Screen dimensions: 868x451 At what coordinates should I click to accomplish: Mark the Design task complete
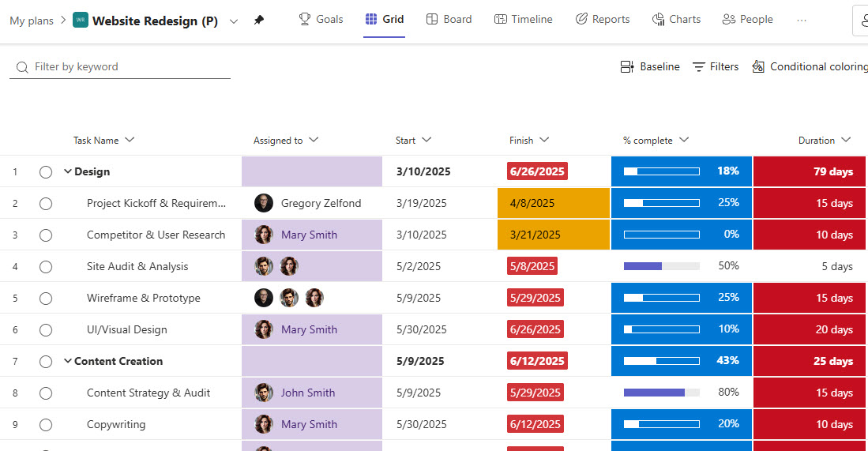[46, 172]
